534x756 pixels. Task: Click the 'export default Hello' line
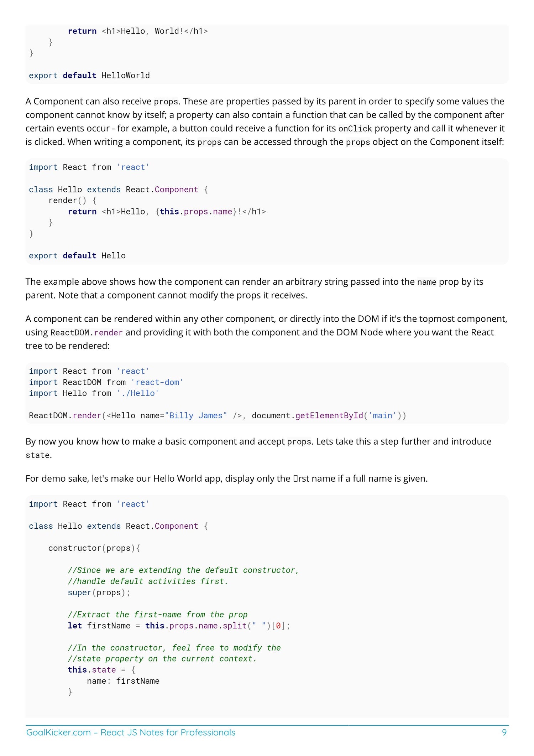(77, 256)
